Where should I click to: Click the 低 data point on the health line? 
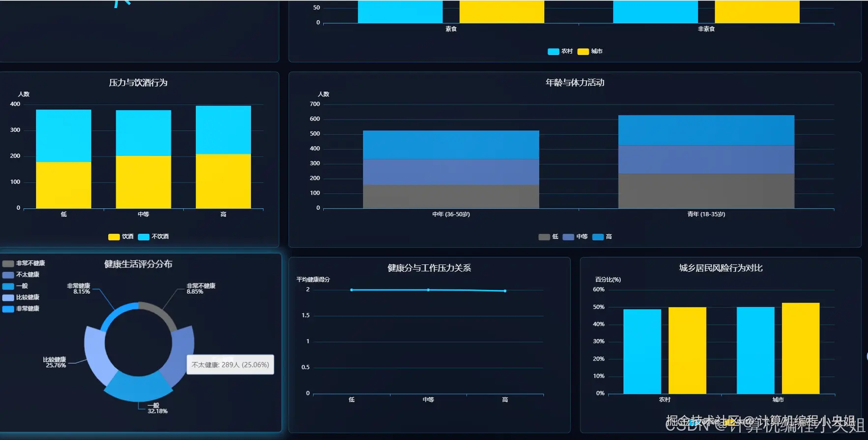click(x=351, y=290)
